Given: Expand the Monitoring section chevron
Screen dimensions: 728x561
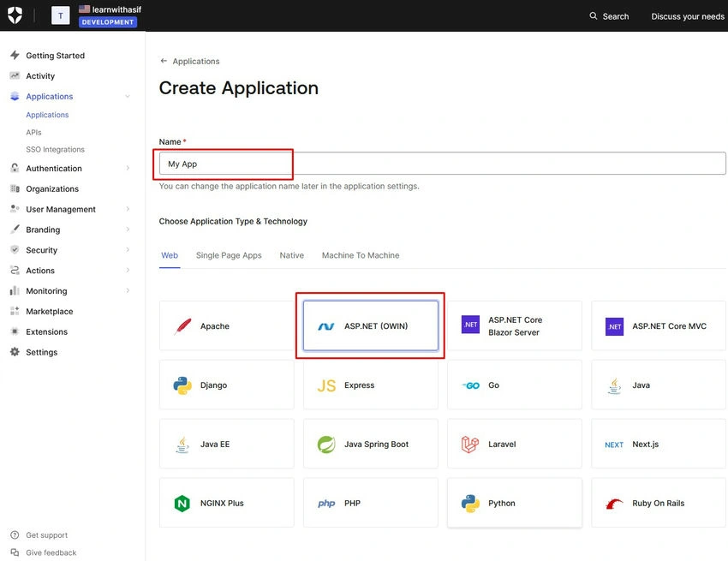Looking at the screenshot, I should 128,290.
